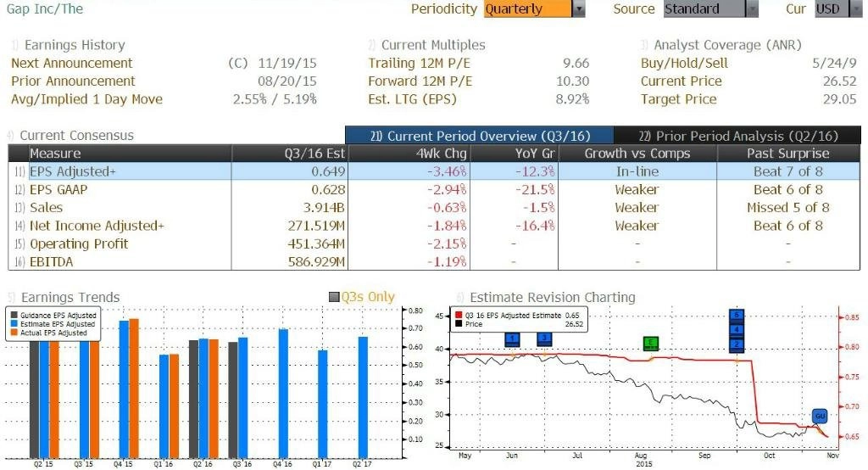
Task: Click the Buy/Hold/Sell value 5/24/9
Action: pos(834,63)
